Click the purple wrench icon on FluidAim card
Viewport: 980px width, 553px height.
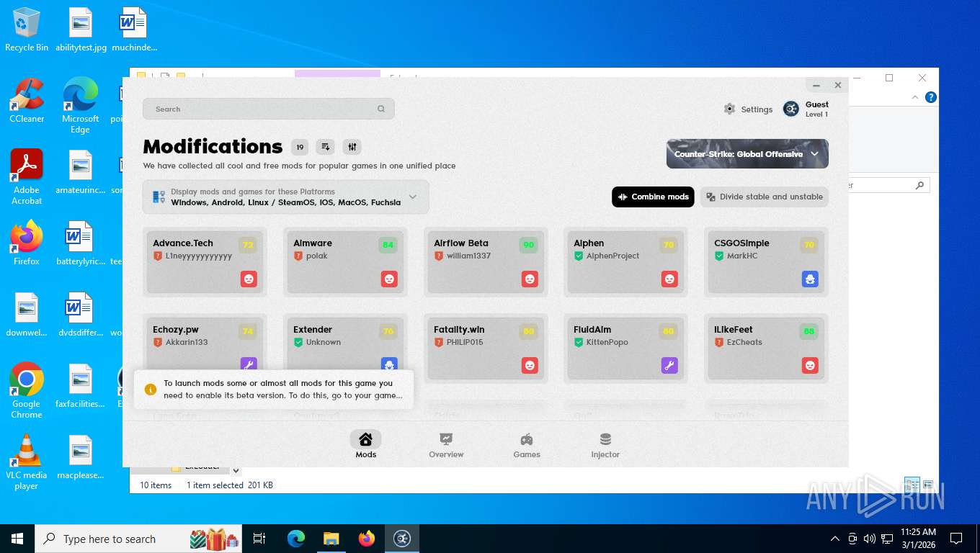[669, 365]
